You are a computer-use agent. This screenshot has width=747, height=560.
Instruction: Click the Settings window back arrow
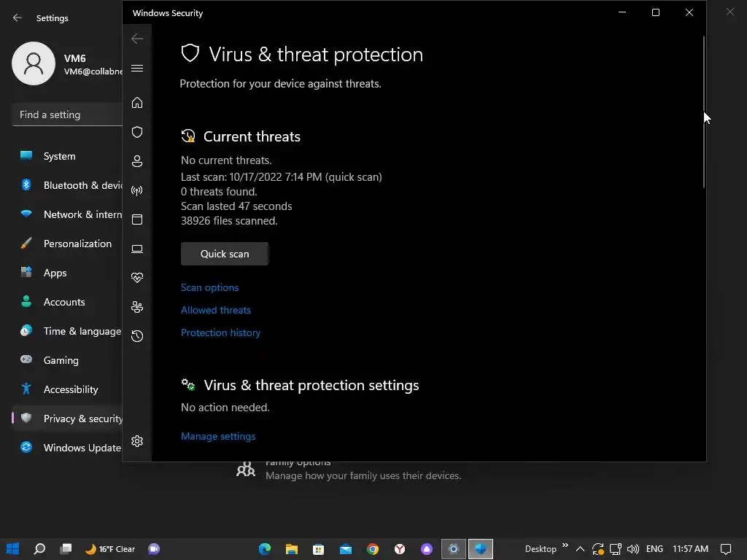click(18, 17)
